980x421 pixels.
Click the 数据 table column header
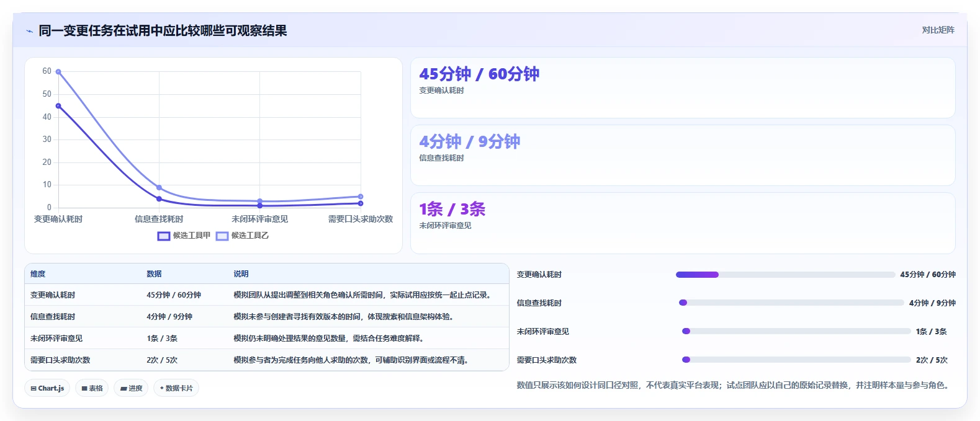[x=154, y=273]
